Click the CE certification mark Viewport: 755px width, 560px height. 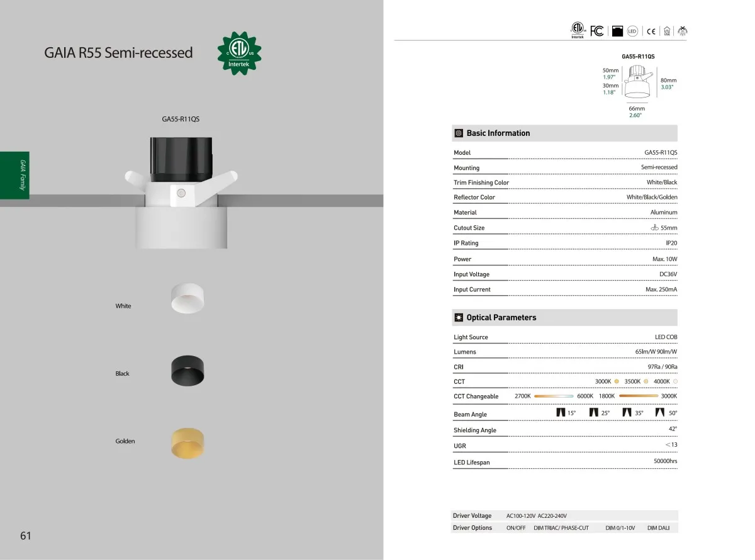[x=651, y=31]
